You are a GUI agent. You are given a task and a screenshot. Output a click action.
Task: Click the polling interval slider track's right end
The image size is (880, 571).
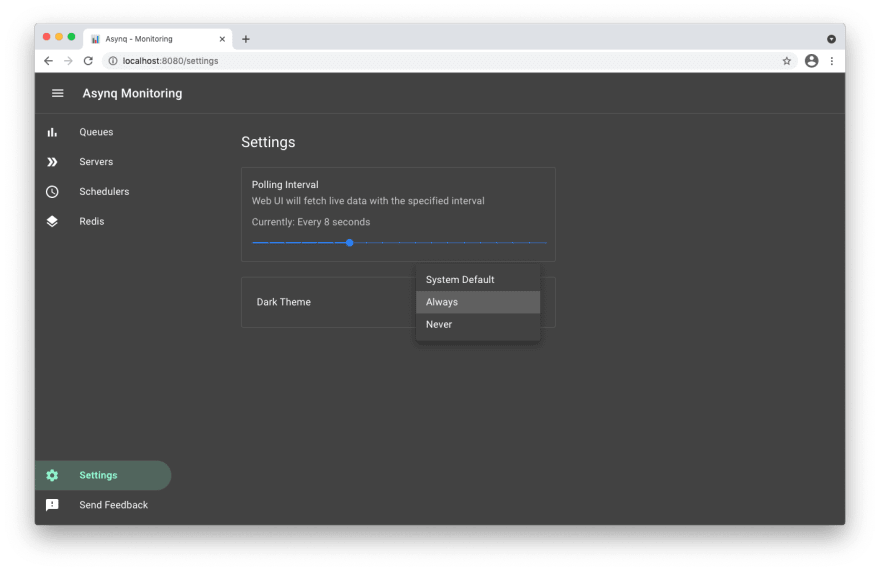pos(546,243)
